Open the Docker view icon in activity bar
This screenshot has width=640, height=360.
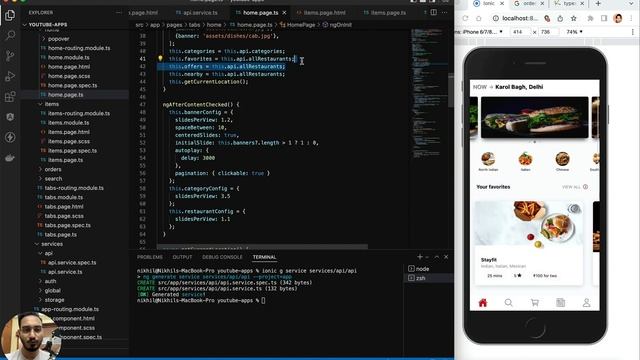click(x=10, y=158)
